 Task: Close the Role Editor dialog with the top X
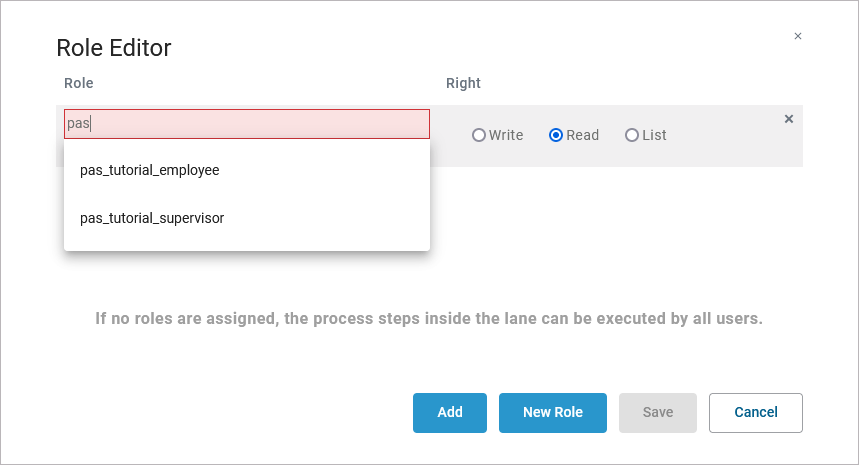798,36
